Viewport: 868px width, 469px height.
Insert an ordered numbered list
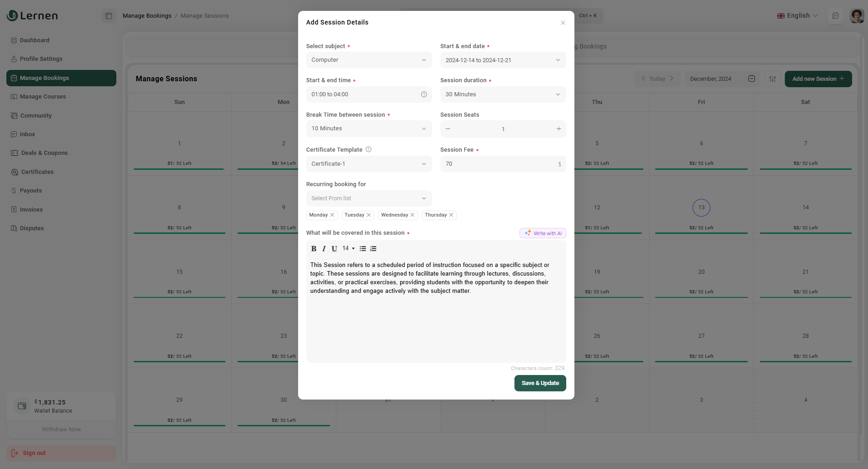[x=373, y=249]
